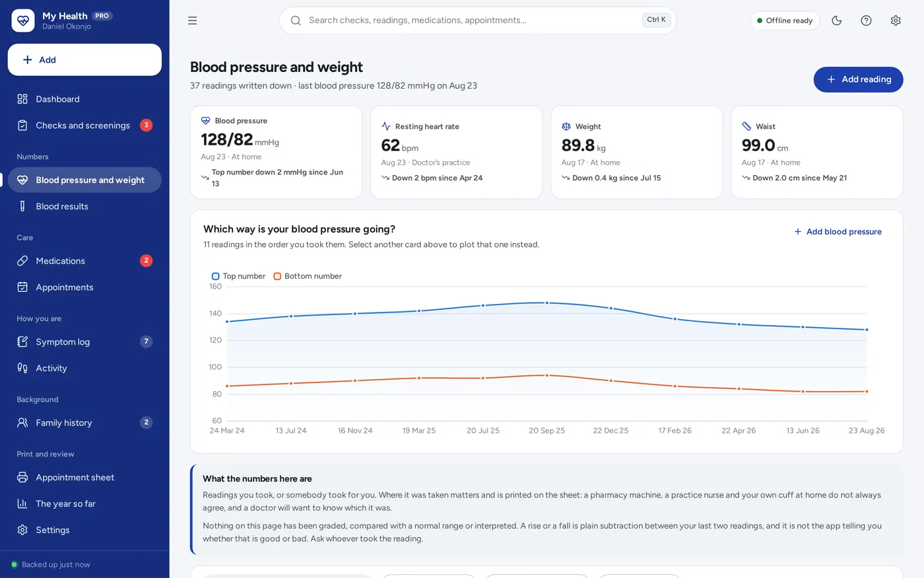This screenshot has width=924, height=578.
Task: Click The year so far chart icon
Action: [22, 503]
